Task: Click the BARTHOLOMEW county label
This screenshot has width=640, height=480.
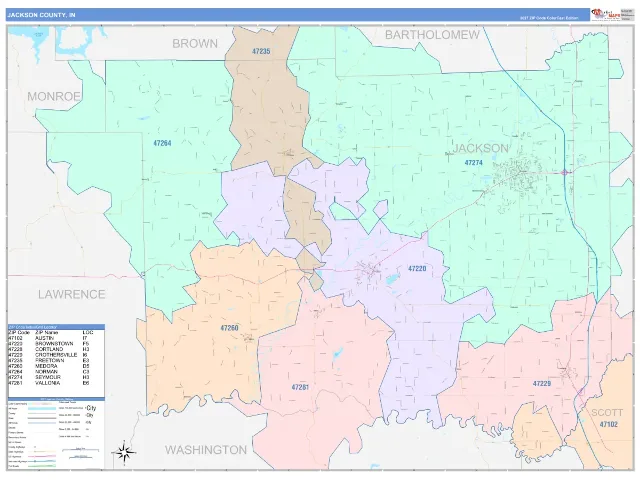Action: [432, 35]
